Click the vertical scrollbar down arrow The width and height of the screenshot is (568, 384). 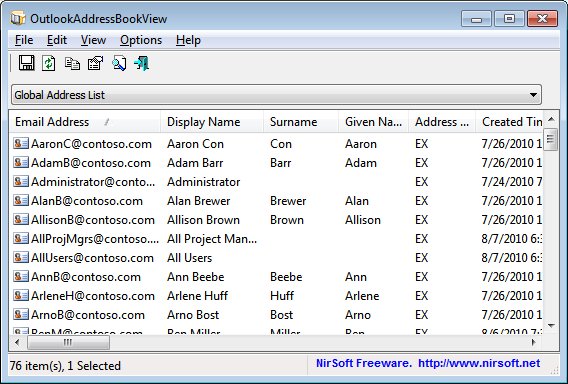[551, 326]
